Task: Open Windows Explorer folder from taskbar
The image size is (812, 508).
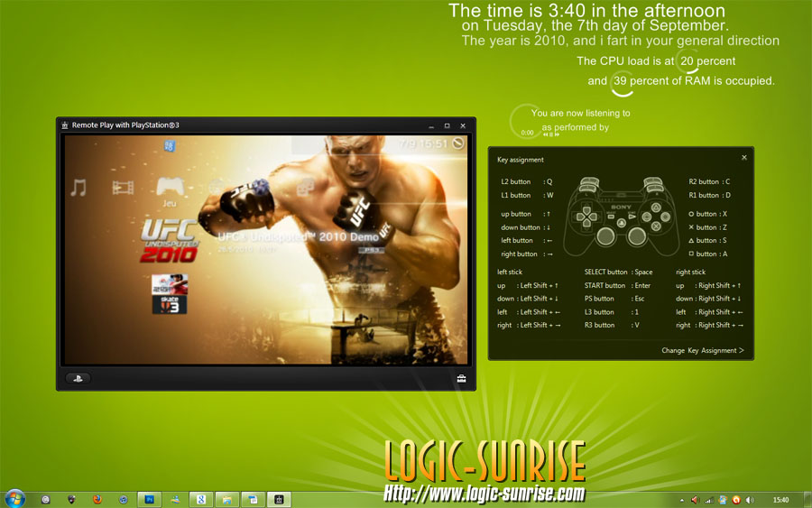Action: pyautogui.click(x=226, y=499)
